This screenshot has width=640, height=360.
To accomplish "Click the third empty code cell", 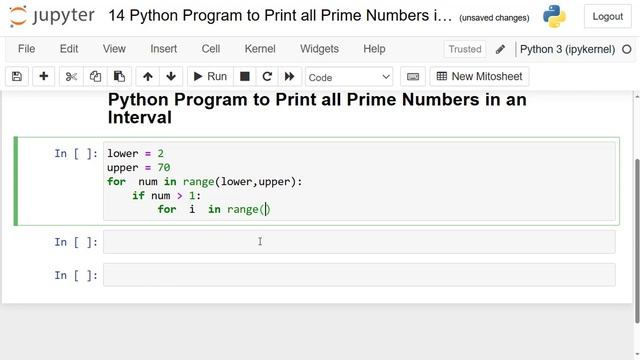I will [359, 275].
